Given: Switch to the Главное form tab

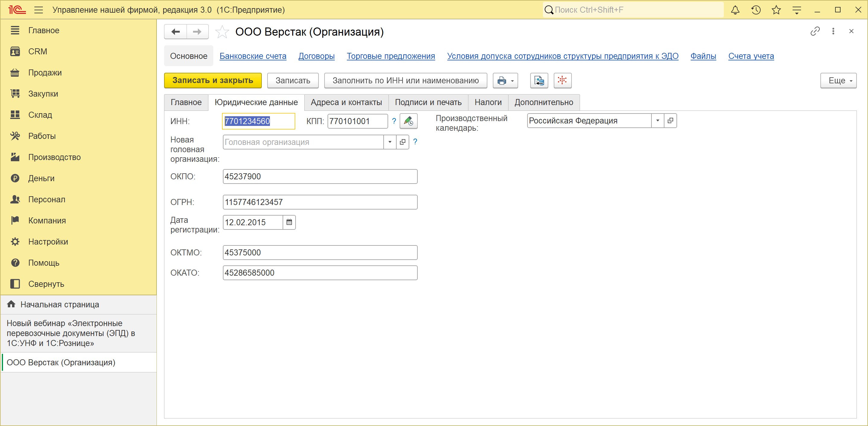Looking at the screenshot, I should (x=186, y=103).
